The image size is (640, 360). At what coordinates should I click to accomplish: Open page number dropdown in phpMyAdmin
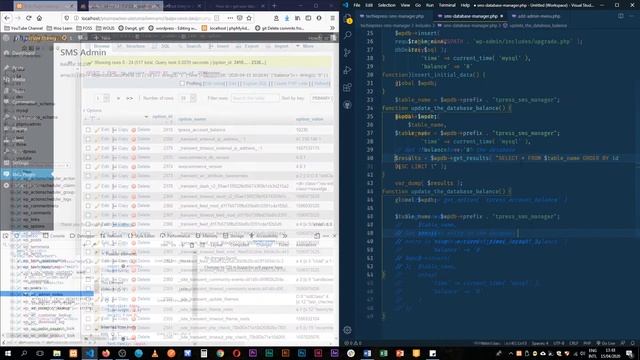click(x=102, y=98)
